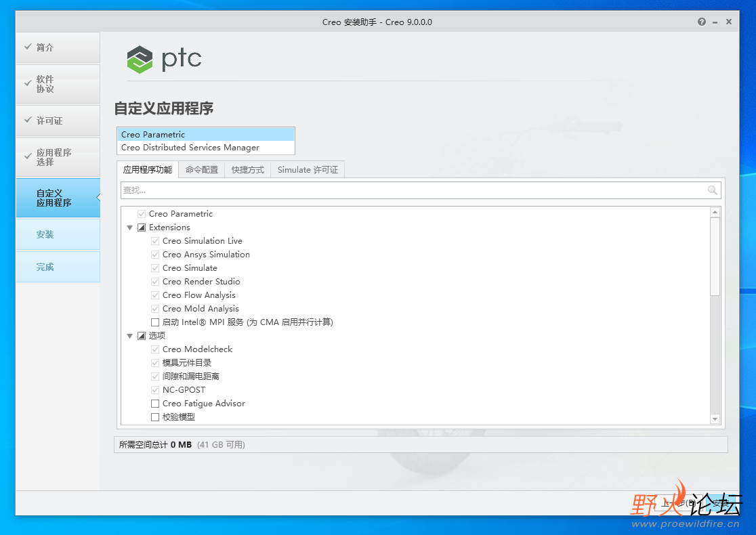The height and width of the screenshot is (535, 756).
Task: Toggle the Creo Parametric checkbox
Action: point(142,213)
